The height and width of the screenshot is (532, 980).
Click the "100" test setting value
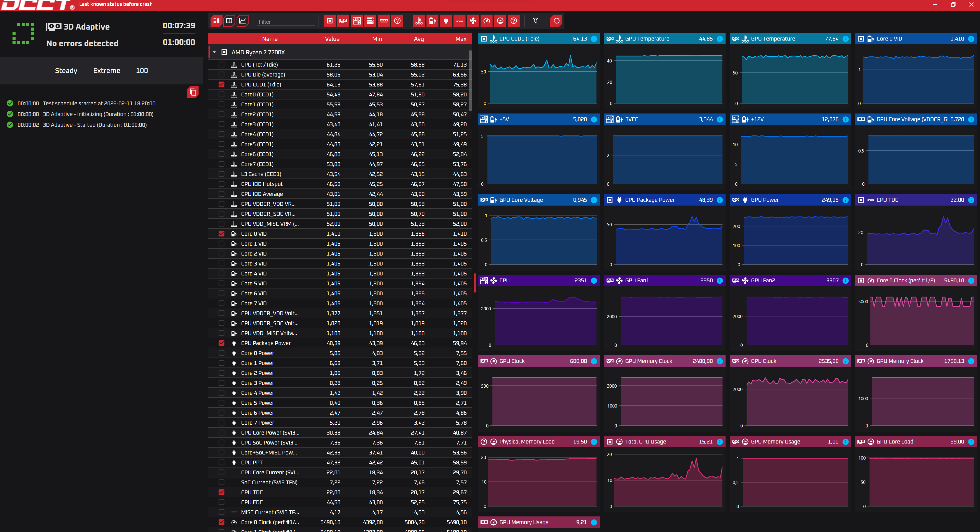(142, 71)
